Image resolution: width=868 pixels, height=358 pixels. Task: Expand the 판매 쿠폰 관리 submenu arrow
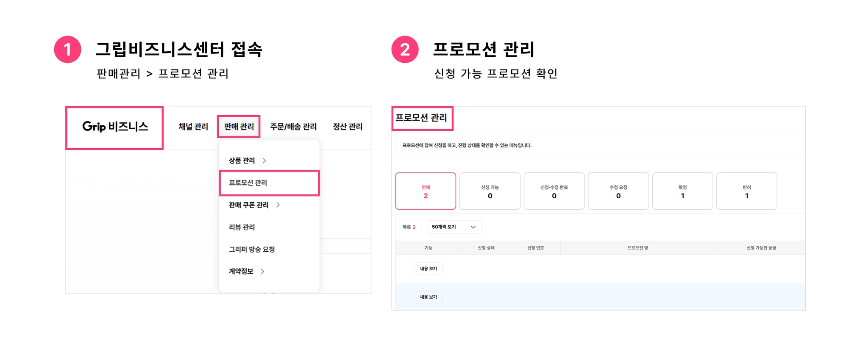point(278,205)
